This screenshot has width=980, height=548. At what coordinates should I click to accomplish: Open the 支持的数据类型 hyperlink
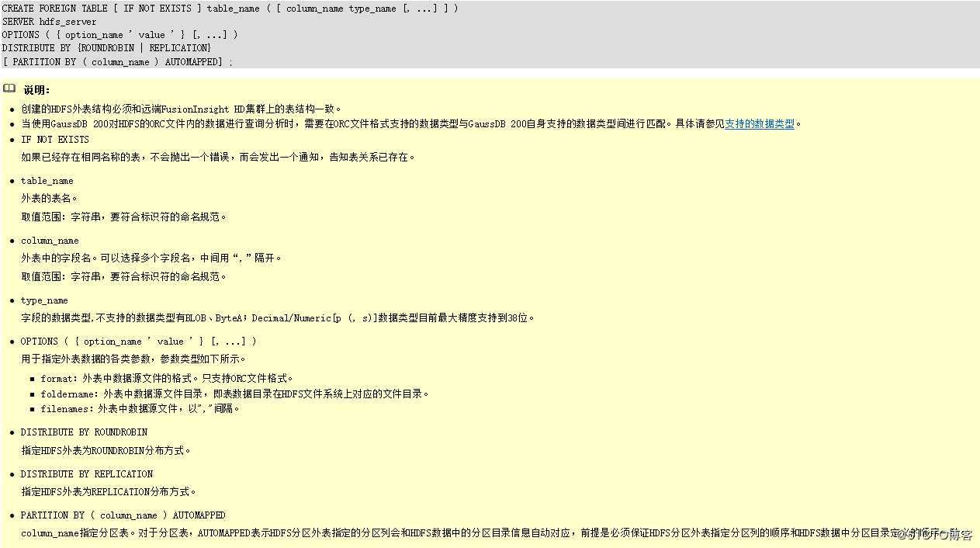click(x=759, y=123)
